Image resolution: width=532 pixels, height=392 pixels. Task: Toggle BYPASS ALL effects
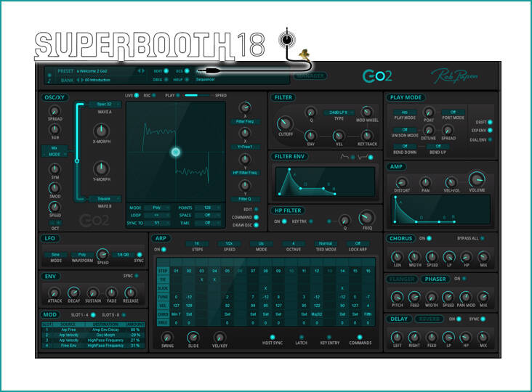(x=482, y=238)
